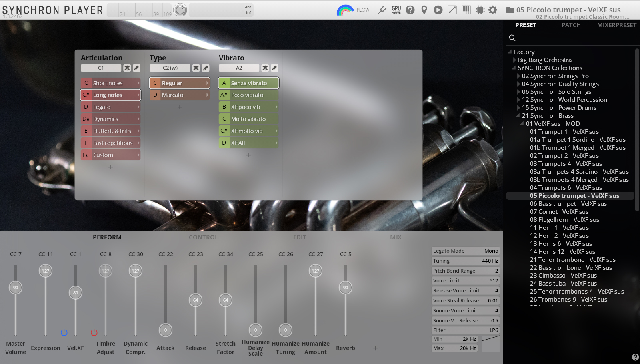Open the settings gear icon
The image size is (640, 364).
pos(493,10)
